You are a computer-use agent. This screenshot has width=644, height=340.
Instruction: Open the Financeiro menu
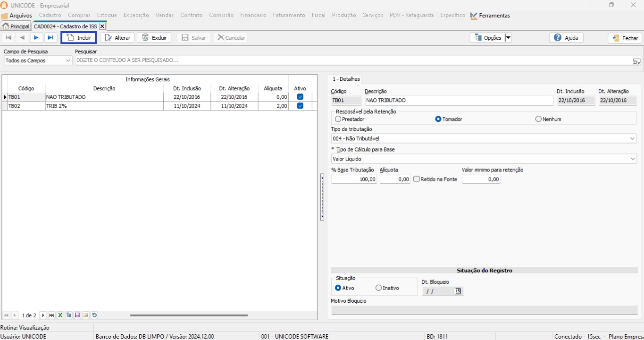pyautogui.click(x=253, y=15)
